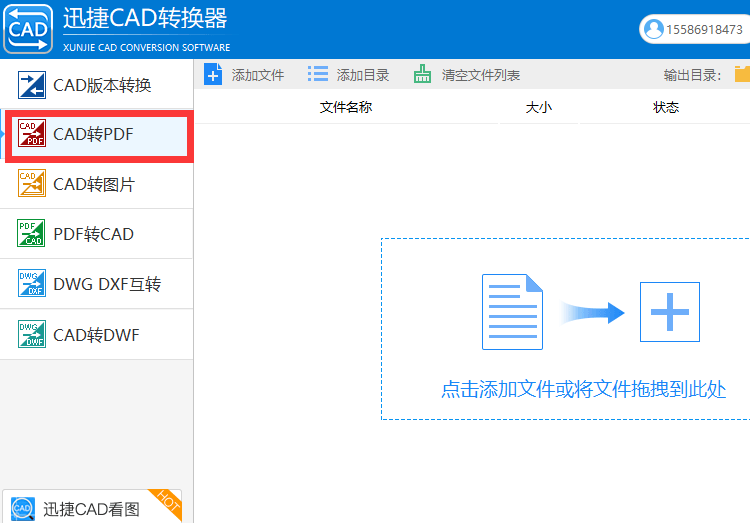
Task: Click the plus box to add files
Action: coord(670,312)
